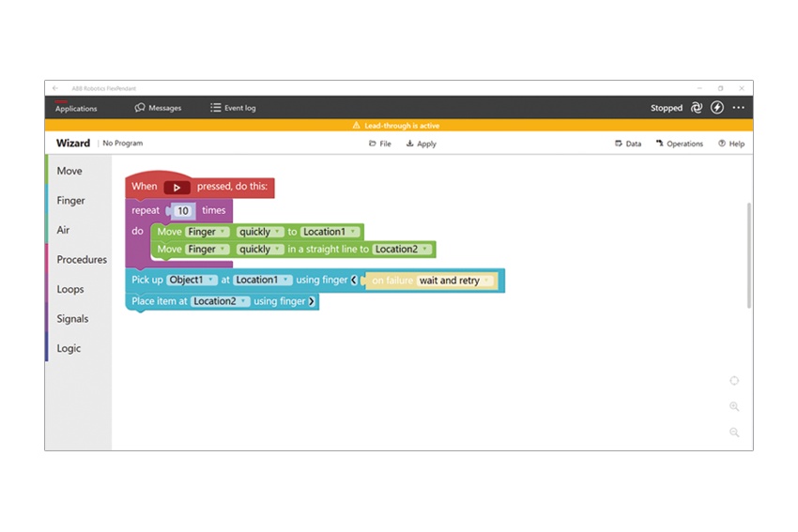
Task: Click the motors lightning bolt icon
Action: pos(717,107)
